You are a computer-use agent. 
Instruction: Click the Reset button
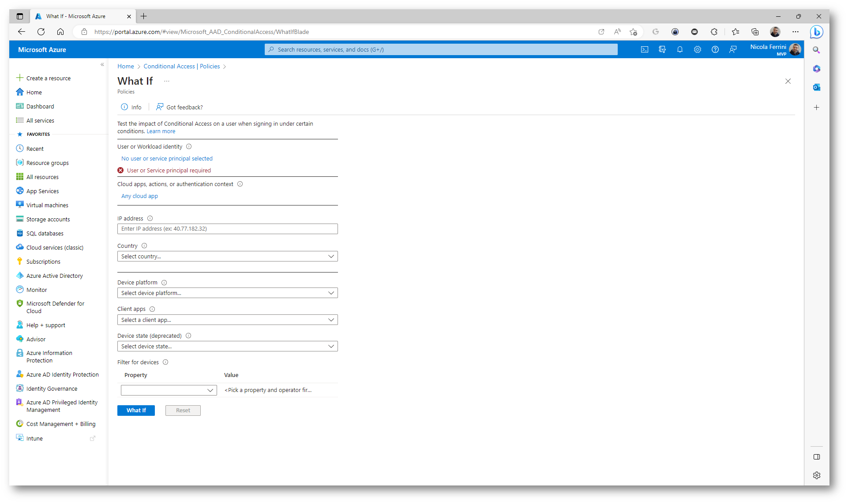pyautogui.click(x=183, y=411)
